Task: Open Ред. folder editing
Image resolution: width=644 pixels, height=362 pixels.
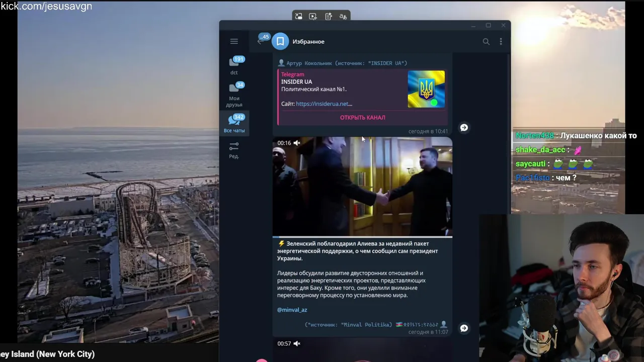Action: 234,149
